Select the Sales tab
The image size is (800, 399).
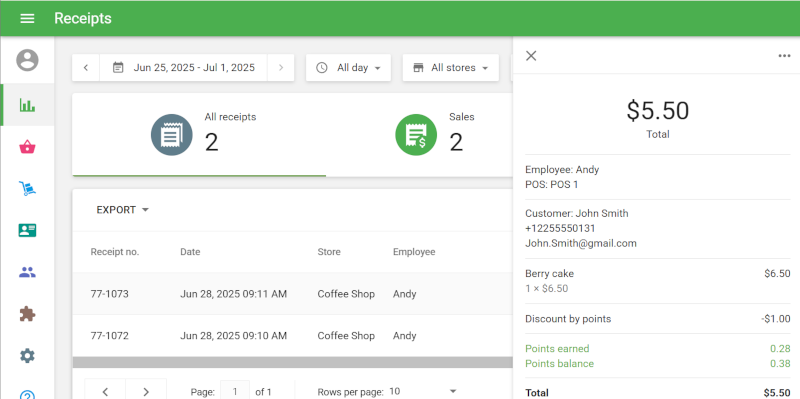(419, 135)
